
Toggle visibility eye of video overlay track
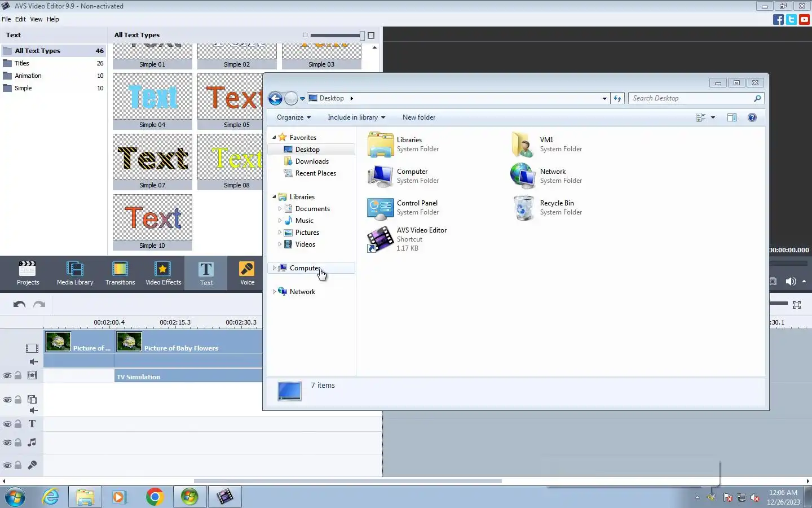(x=7, y=400)
